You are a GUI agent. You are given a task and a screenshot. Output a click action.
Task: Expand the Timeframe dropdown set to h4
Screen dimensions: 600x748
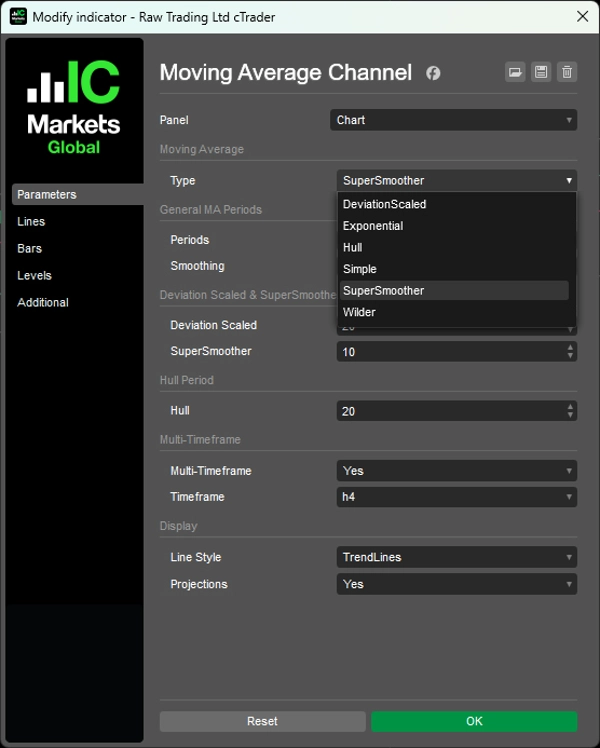[x=457, y=497]
